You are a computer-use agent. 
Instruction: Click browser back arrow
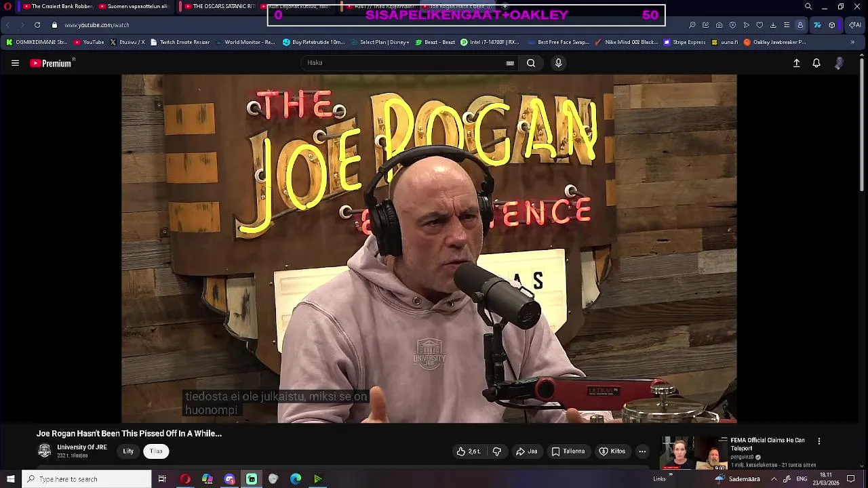click(7, 25)
